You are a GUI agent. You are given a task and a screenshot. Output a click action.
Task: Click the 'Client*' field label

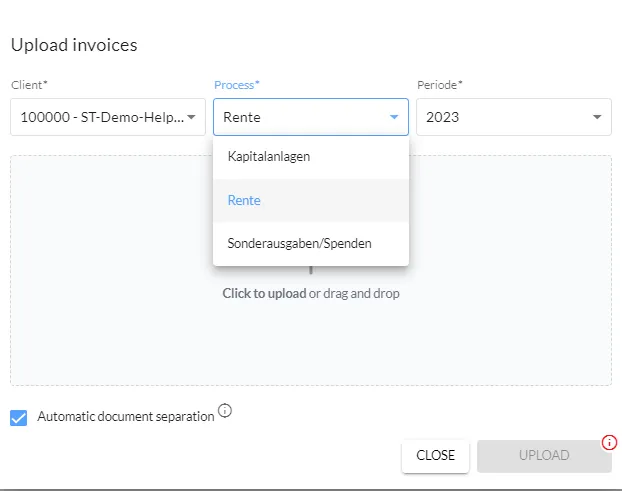click(x=29, y=85)
